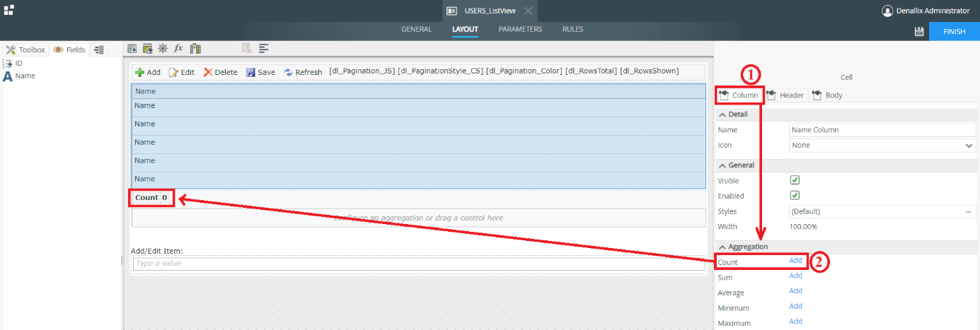Click the red X Delete toolbar button
The image size is (980, 330).
pos(220,72)
